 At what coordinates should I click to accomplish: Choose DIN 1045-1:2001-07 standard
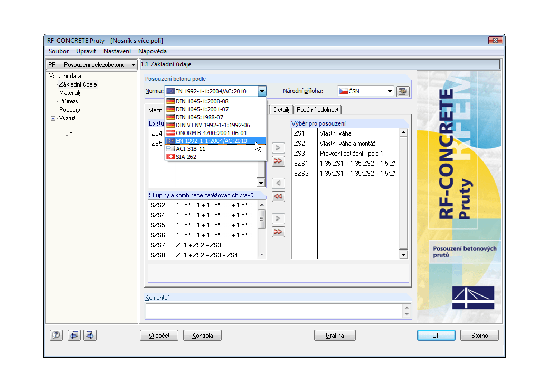coord(215,109)
